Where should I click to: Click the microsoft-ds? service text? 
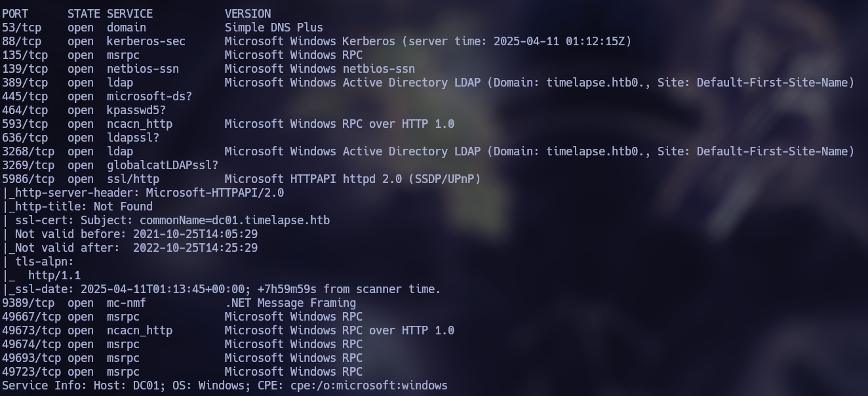pos(149,96)
